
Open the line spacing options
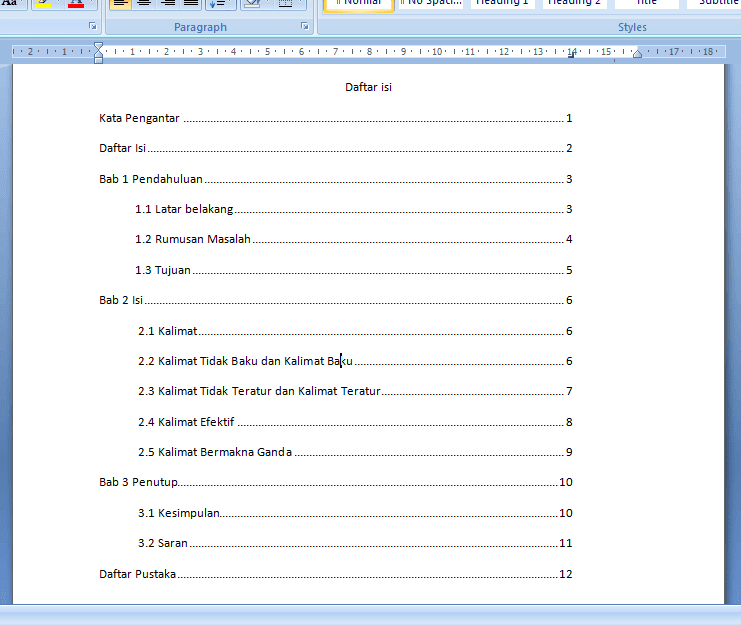220,4
